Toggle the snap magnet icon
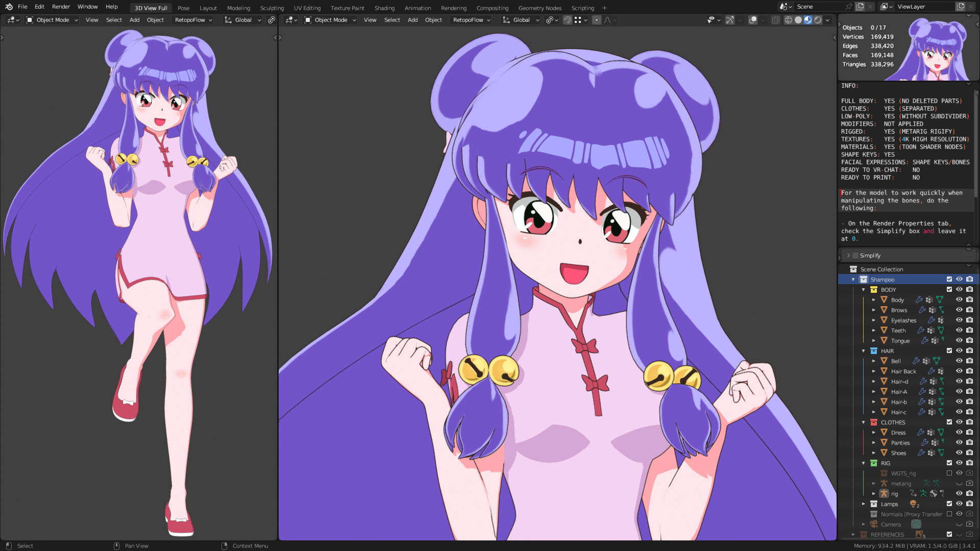The height and width of the screenshot is (551, 980). pyautogui.click(x=567, y=20)
